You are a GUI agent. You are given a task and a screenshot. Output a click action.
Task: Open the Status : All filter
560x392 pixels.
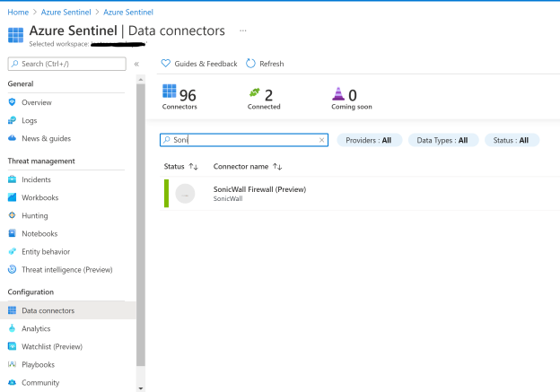pyautogui.click(x=512, y=140)
